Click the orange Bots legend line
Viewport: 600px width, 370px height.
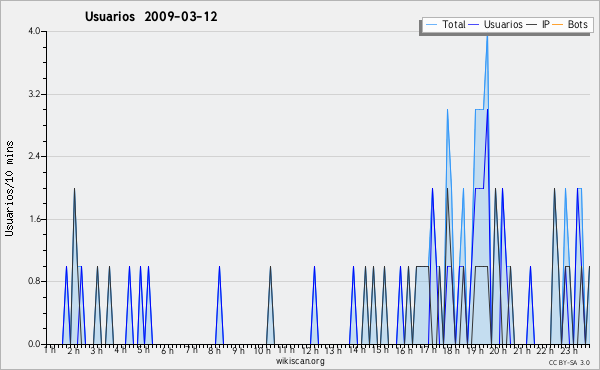[558, 25]
